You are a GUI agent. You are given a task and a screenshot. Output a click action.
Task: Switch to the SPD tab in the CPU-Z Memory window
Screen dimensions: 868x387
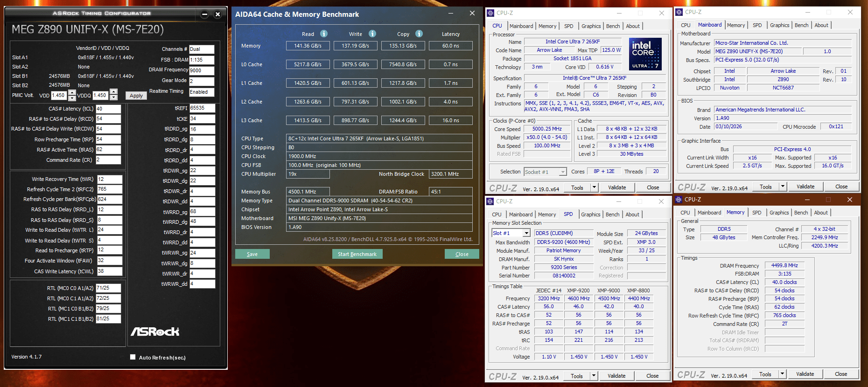coord(757,213)
